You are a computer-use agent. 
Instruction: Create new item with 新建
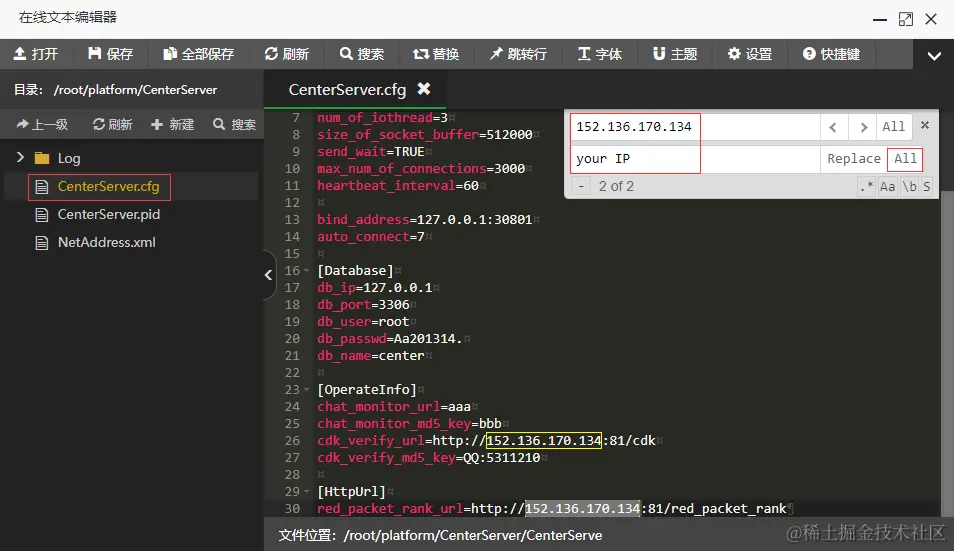coord(172,125)
